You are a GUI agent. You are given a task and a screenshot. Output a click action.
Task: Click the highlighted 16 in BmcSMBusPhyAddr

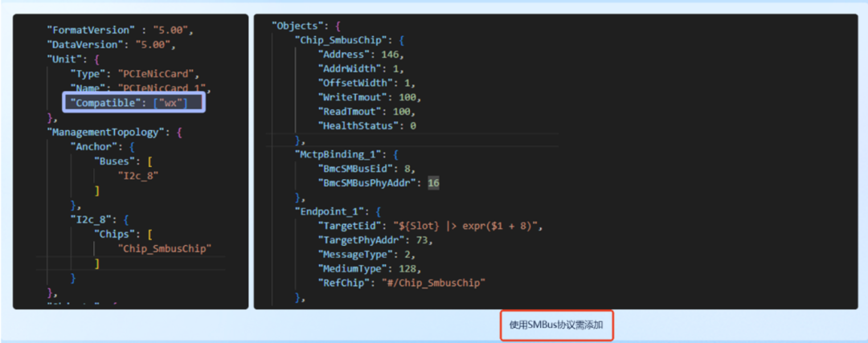pos(434,183)
